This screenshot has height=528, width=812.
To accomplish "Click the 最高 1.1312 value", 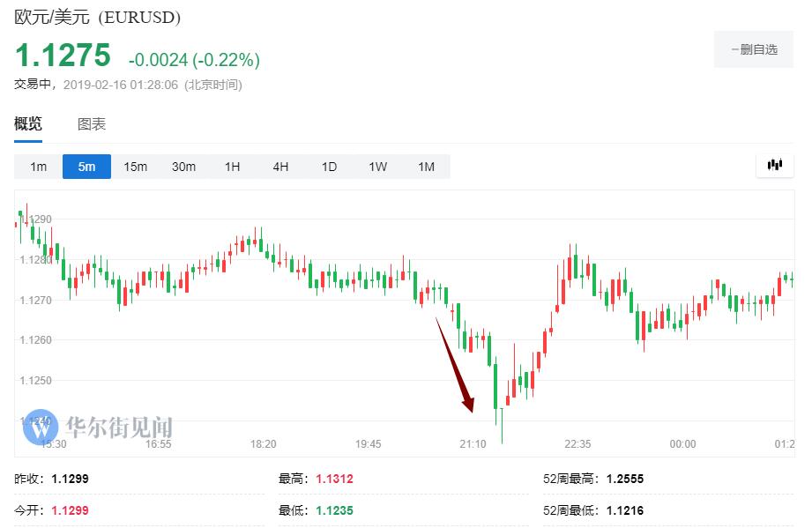I will [334, 479].
